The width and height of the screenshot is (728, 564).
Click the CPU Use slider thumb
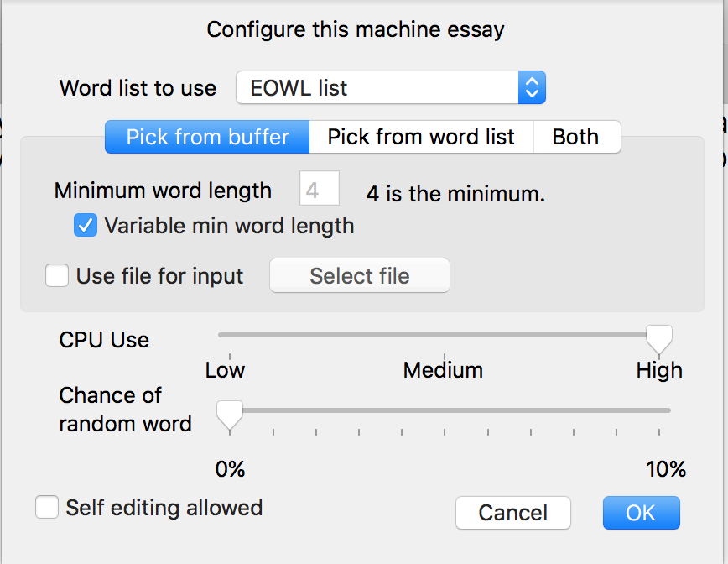659,339
